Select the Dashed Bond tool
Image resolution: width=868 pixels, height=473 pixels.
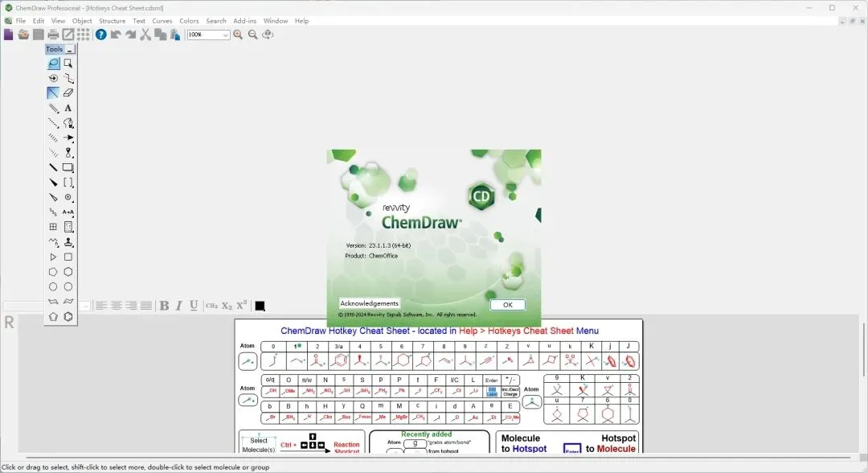click(x=53, y=123)
